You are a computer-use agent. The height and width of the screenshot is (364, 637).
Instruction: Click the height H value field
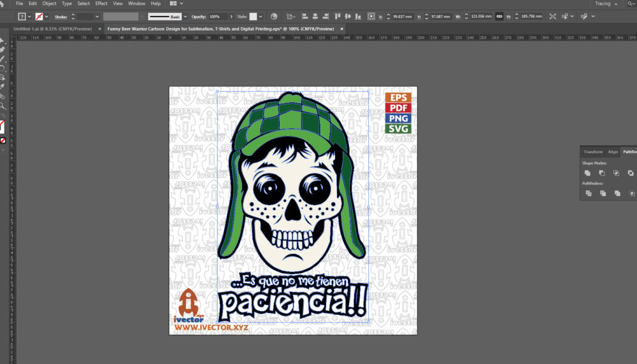coord(531,17)
